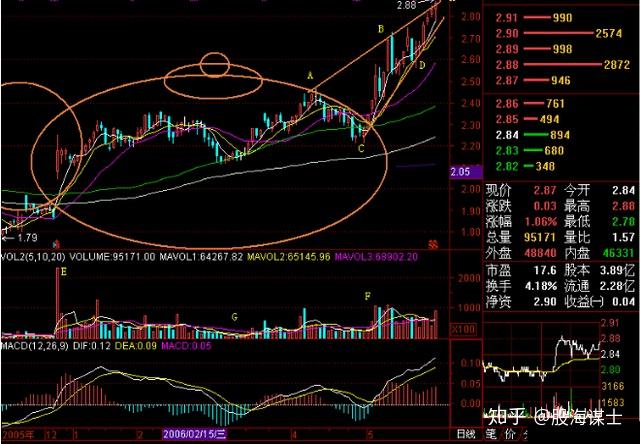Click the 2006/02/15/三 date marker
The width and height of the screenshot is (640, 444).
click(195, 434)
